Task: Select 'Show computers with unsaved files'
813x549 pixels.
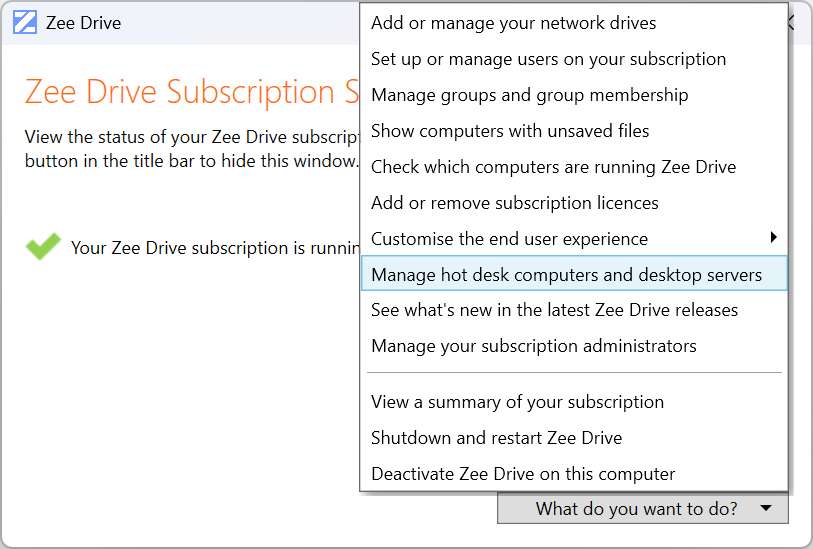Action: coord(510,131)
